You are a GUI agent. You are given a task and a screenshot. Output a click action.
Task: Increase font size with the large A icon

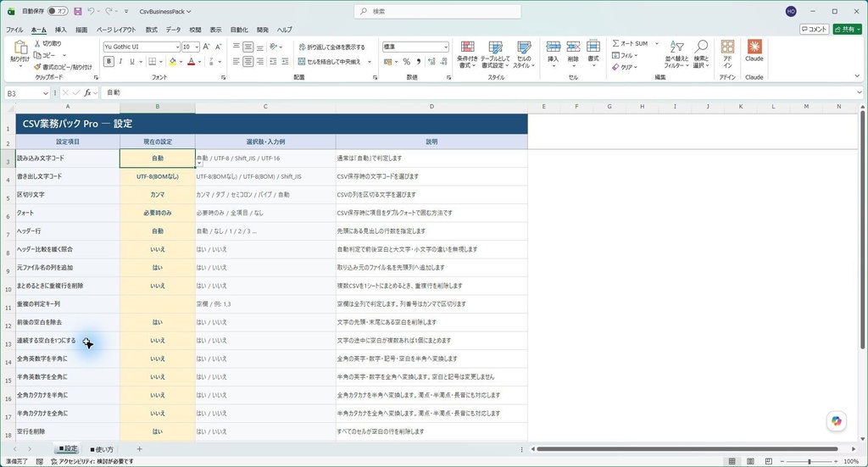tap(207, 47)
